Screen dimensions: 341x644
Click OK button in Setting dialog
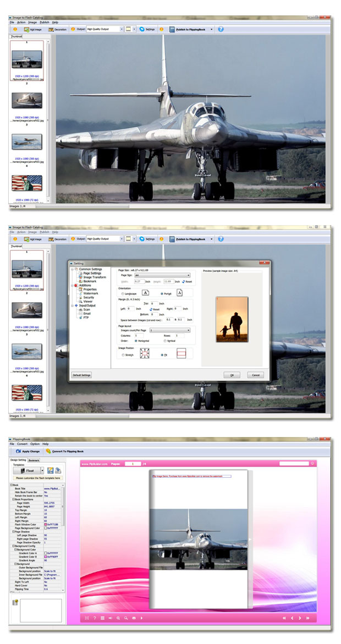[x=232, y=375]
